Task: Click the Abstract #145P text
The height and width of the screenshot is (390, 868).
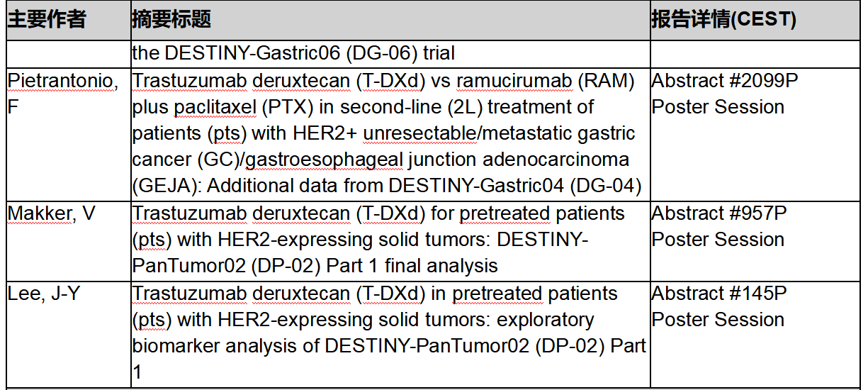Action: point(719,294)
